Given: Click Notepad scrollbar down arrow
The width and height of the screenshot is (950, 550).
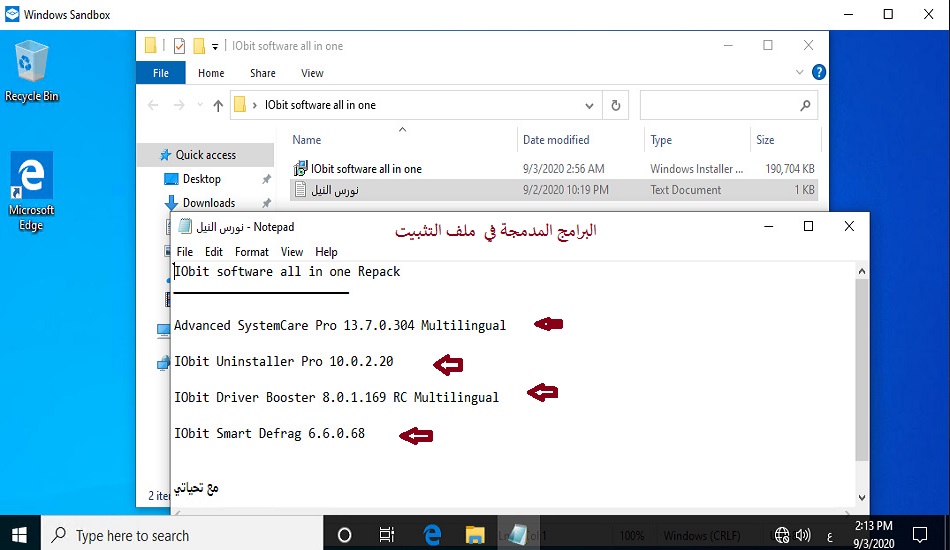Looking at the screenshot, I should (862, 497).
